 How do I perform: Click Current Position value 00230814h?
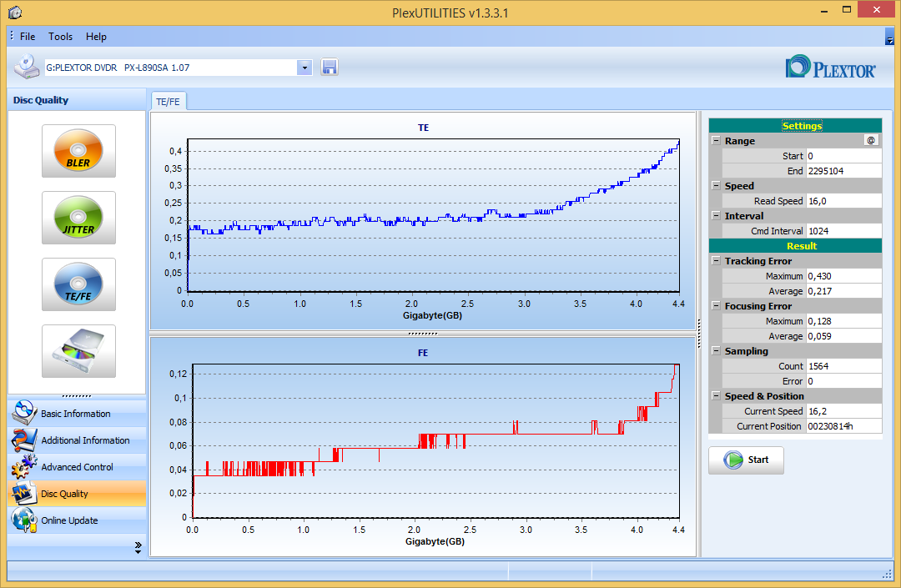(x=843, y=426)
